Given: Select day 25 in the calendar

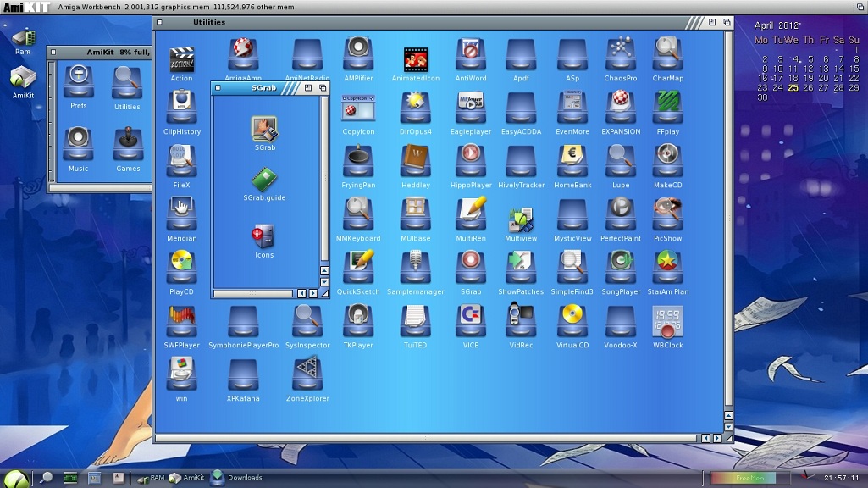Looking at the screenshot, I should 793,87.
